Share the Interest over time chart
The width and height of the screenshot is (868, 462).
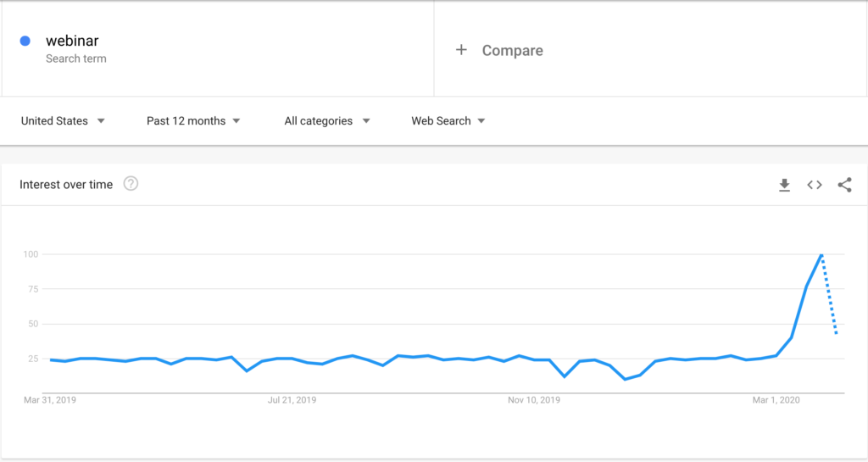click(x=845, y=185)
